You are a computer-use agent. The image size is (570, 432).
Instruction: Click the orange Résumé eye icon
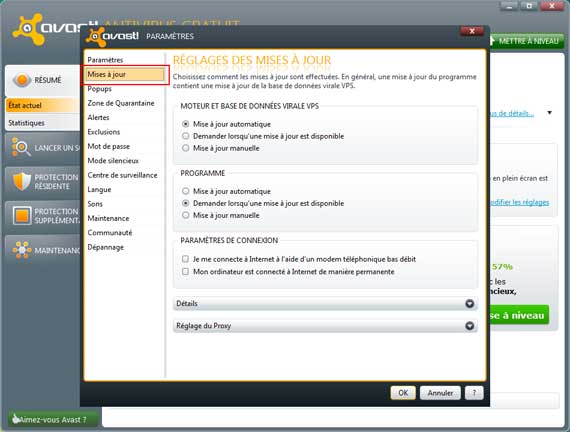point(22,80)
